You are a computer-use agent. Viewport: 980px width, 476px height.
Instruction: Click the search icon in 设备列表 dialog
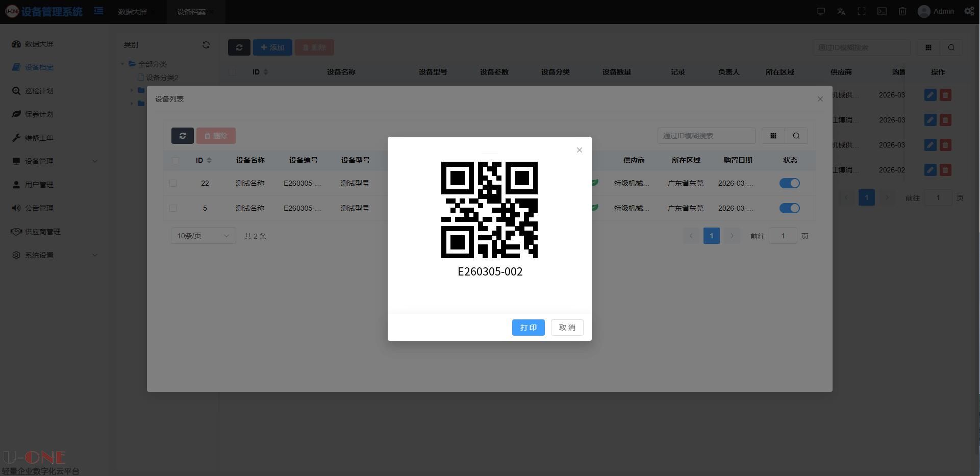[x=796, y=136]
